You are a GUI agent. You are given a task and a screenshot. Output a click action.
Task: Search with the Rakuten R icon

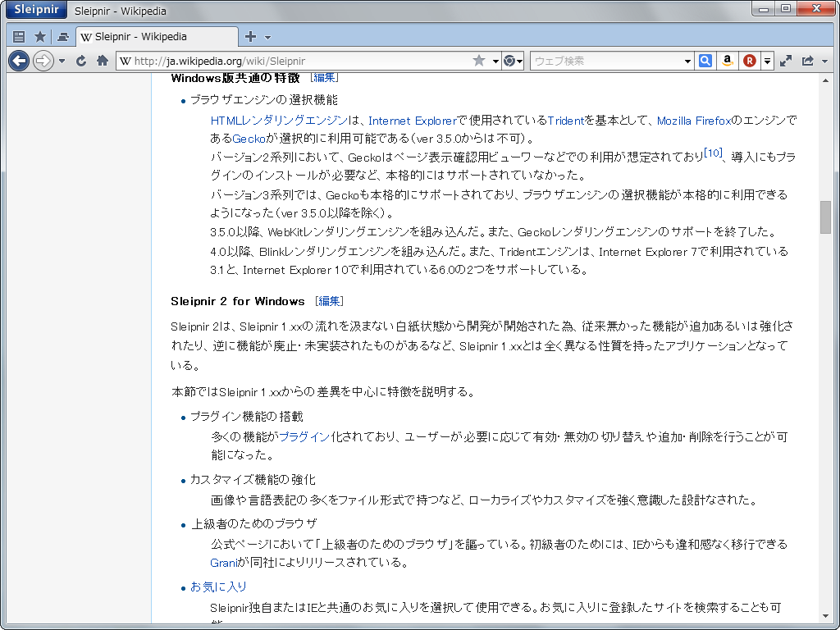pyautogui.click(x=750, y=61)
